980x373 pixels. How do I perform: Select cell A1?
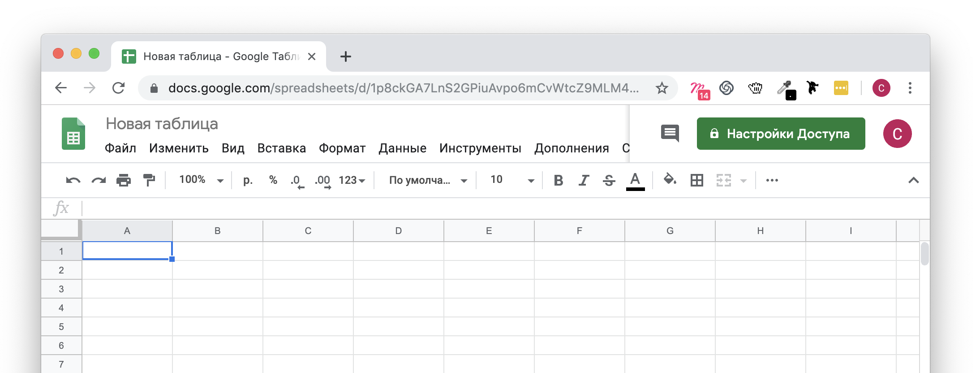pos(127,251)
